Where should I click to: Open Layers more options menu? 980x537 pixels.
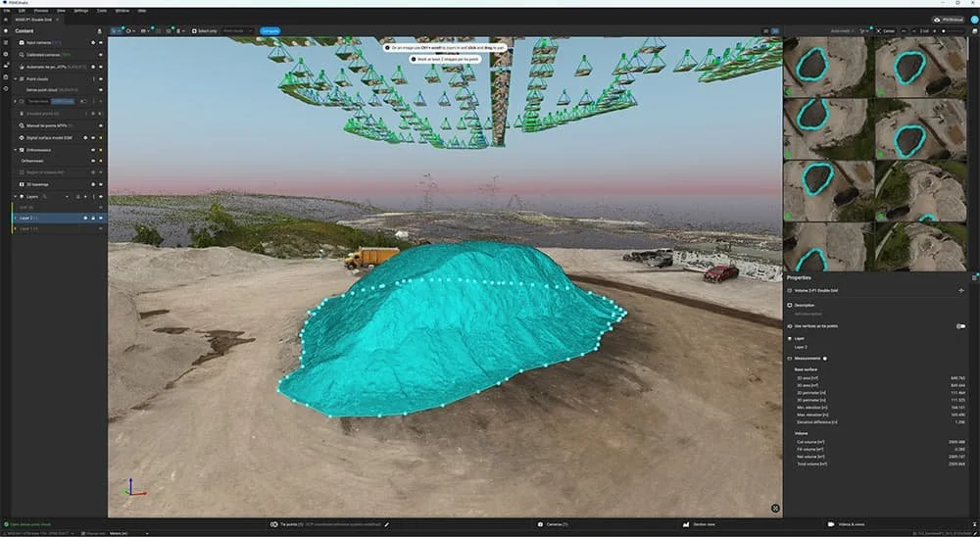pos(93,196)
